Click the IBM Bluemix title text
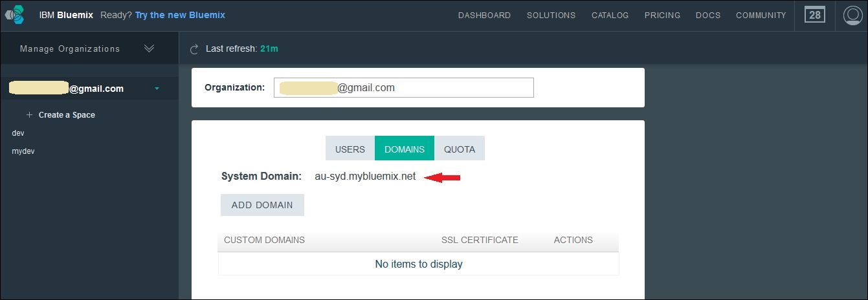This screenshot has height=300, width=868. coord(67,15)
